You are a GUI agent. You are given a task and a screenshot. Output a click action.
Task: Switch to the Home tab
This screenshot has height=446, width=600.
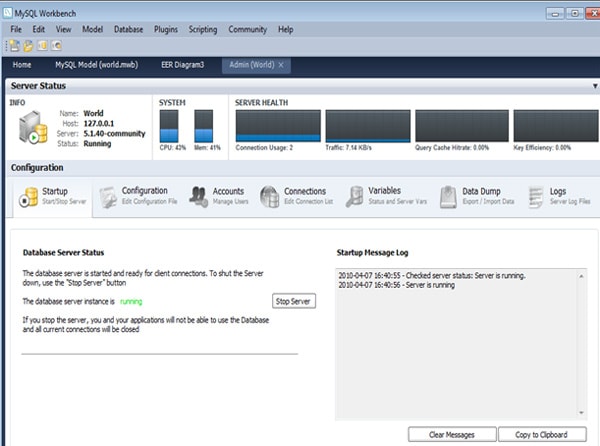click(22, 65)
